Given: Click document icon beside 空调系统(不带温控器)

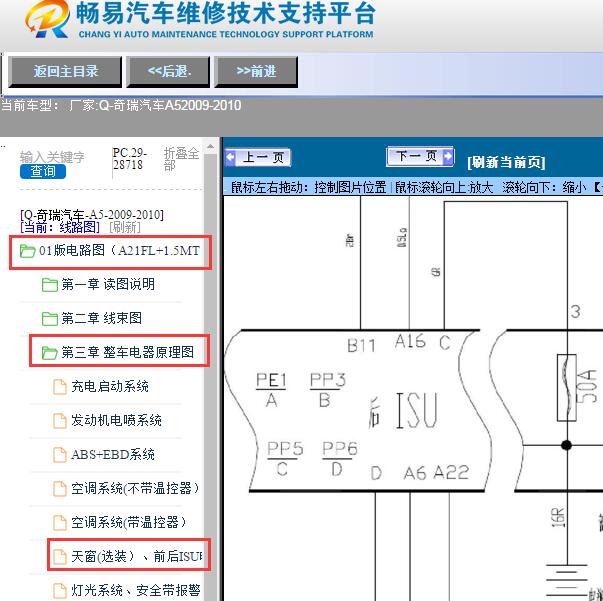Looking at the screenshot, I should [x=60, y=489].
